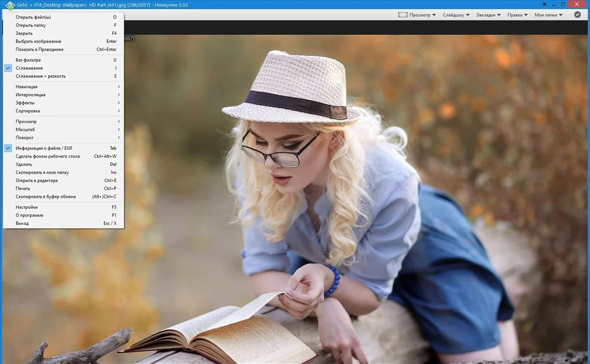Open the Закладки dropdown menu
The image size is (590, 364).
(x=488, y=15)
